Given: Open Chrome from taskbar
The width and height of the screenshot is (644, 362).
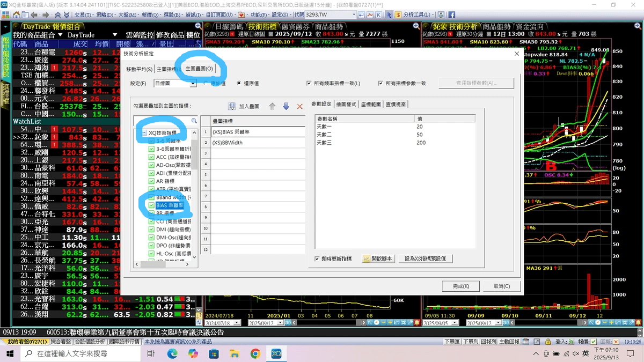Looking at the screenshot, I should pyautogui.click(x=255, y=353).
